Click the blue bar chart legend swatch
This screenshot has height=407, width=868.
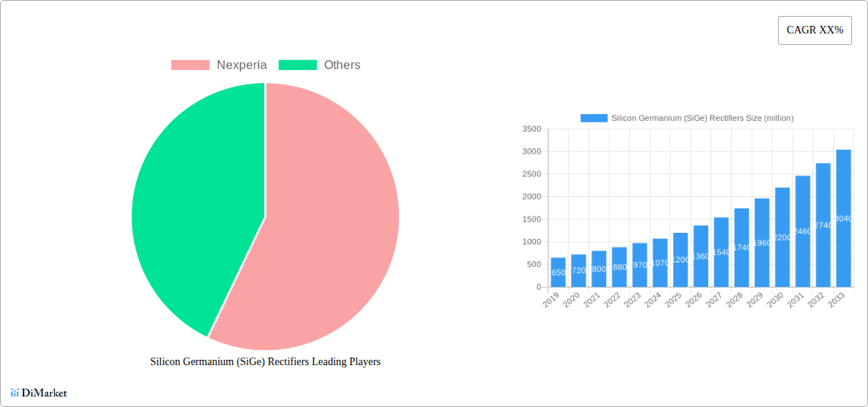(x=594, y=118)
